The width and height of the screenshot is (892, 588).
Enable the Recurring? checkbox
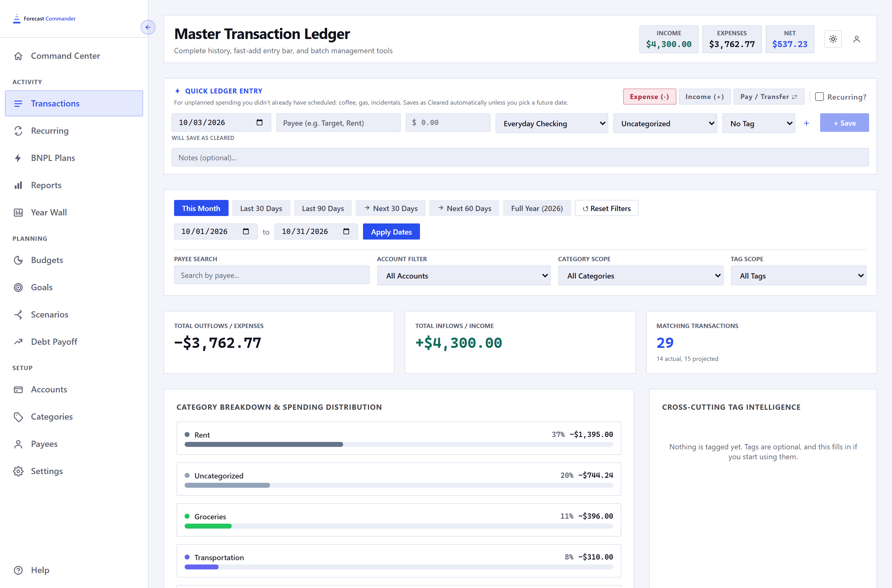click(819, 97)
